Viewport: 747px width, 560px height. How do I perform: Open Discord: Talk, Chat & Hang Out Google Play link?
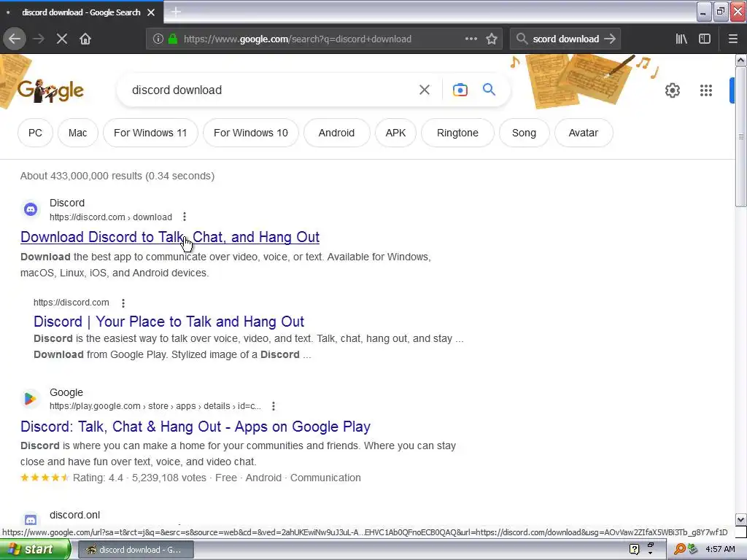point(196,427)
